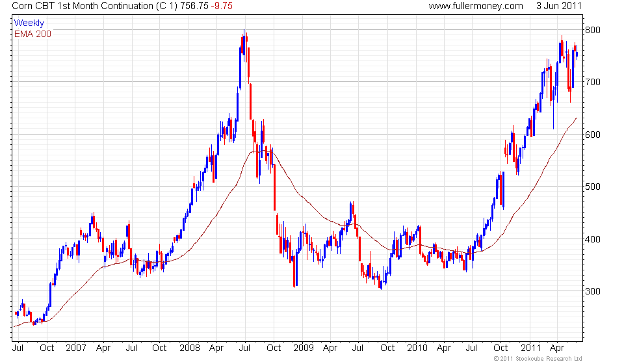The height and width of the screenshot is (364, 637).
Task: Click the 600 price axis label
Action: pos(592,135)
